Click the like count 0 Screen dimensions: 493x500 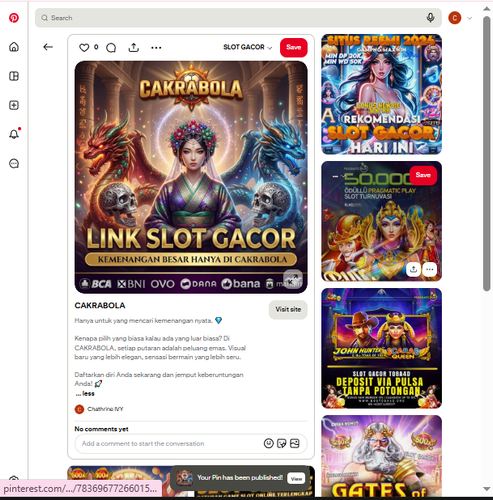tap(96, 47)
